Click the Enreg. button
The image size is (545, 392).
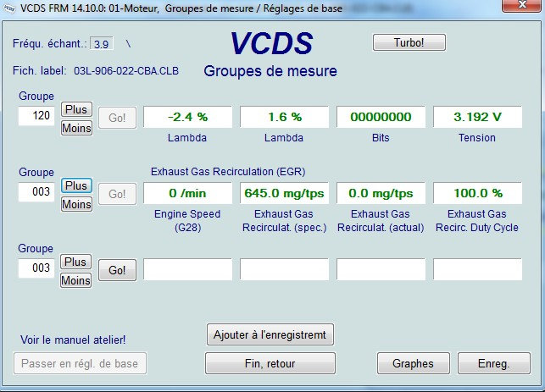[494, 363]
